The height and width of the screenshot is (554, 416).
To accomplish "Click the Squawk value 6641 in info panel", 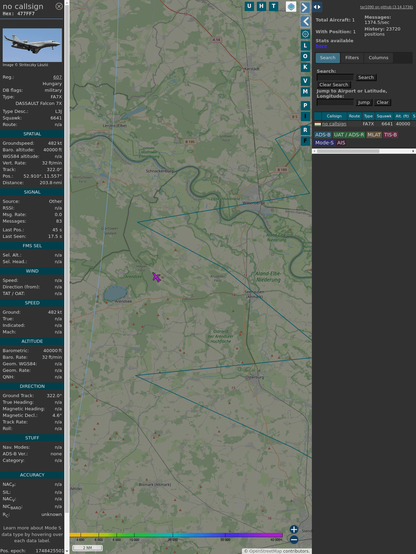I will click(56, 118).
